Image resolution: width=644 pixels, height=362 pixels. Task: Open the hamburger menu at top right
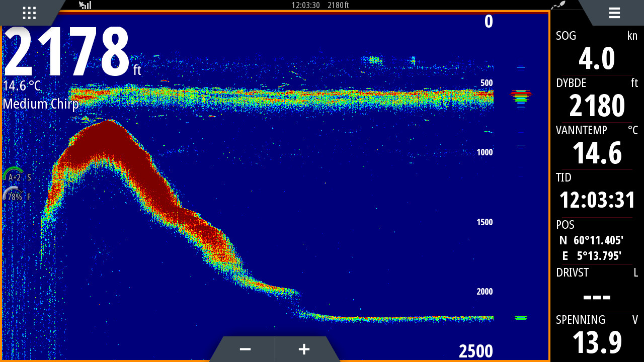(x=614, y=13)
